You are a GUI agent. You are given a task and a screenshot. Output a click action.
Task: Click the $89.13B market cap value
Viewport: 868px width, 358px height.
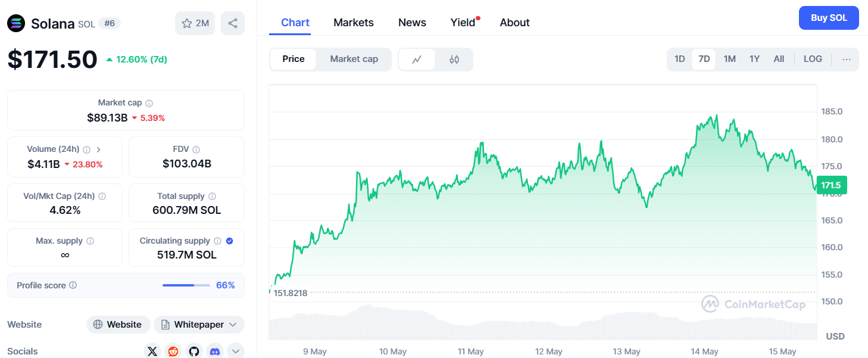[108, 117]
